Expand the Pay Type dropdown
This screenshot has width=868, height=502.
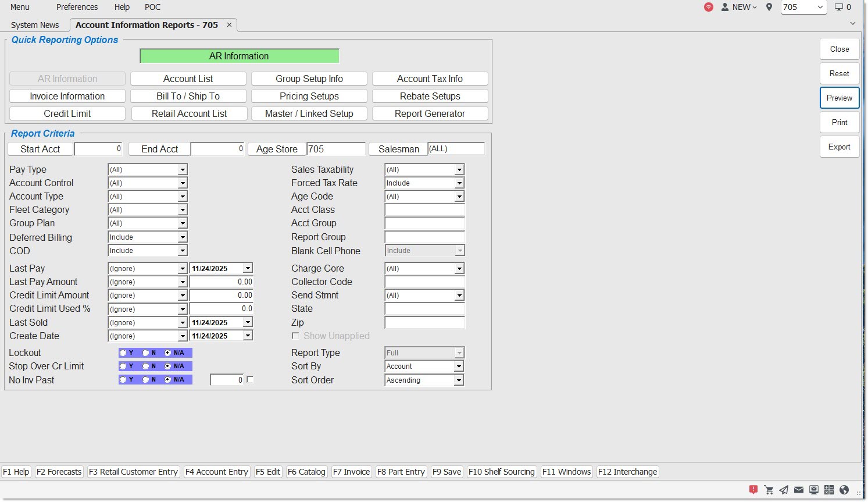point(183,170)
